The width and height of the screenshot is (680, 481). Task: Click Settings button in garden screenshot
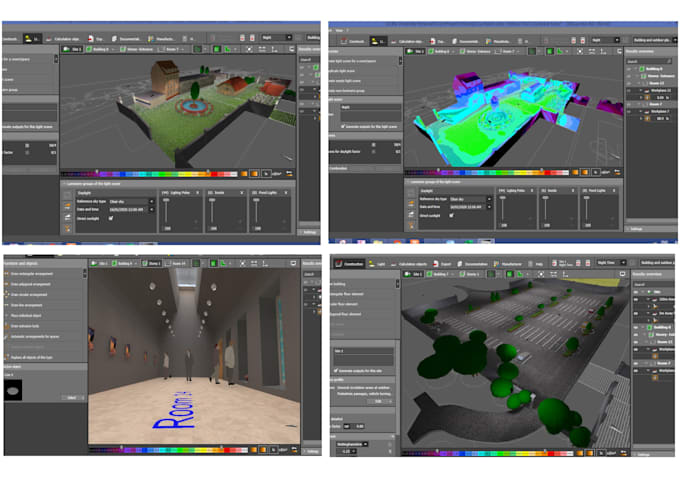[x=309, y=232]
